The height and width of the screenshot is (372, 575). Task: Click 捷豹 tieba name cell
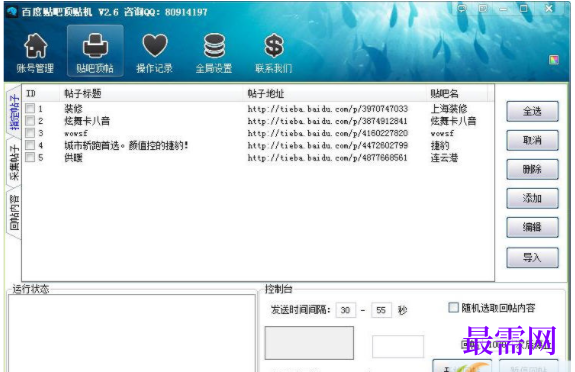[440, 145]
